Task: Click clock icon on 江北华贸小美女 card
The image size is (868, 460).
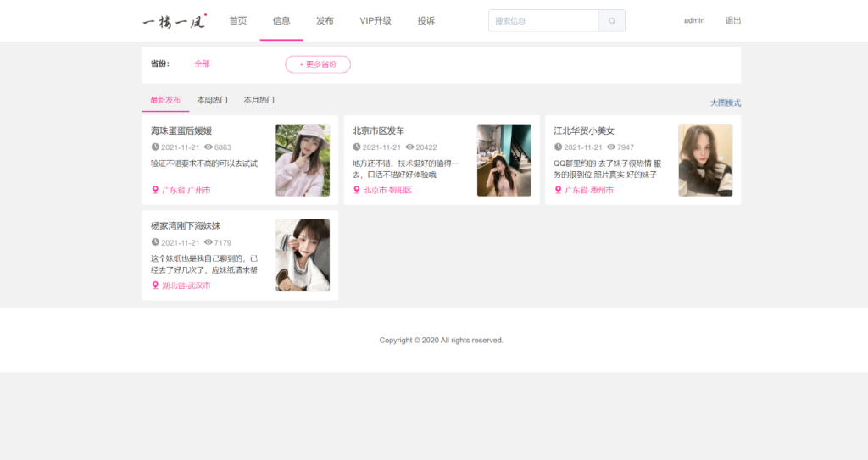Action: coord(558,147)
